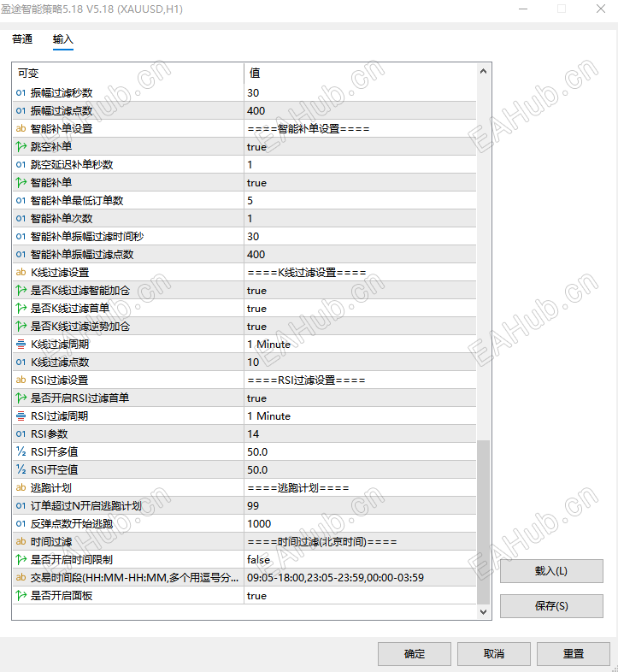Click string icon of 智能补单设置 row

[21, 128]
